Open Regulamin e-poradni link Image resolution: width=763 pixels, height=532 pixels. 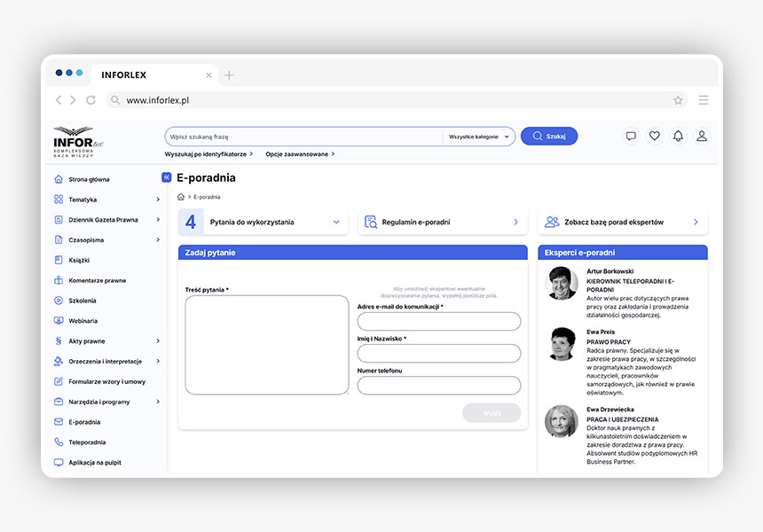click(x=415, y=223)
